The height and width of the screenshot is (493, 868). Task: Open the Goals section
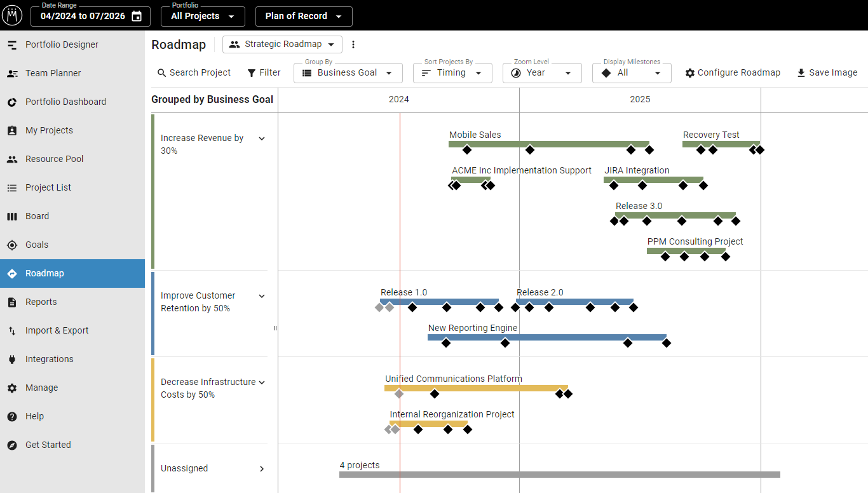37,245
